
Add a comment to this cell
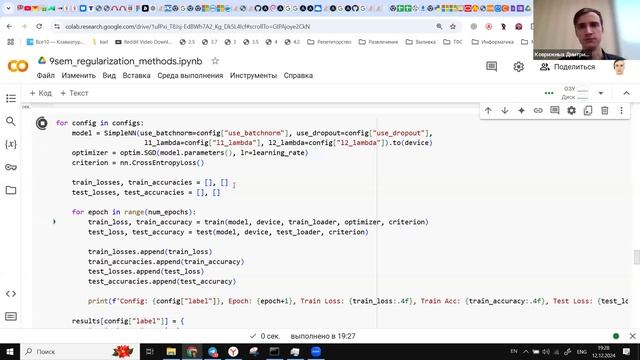click(555, 110)
